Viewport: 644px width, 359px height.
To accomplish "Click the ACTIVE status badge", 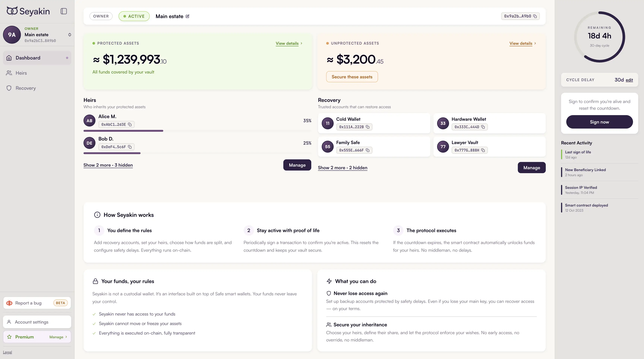I will [134, 16].
